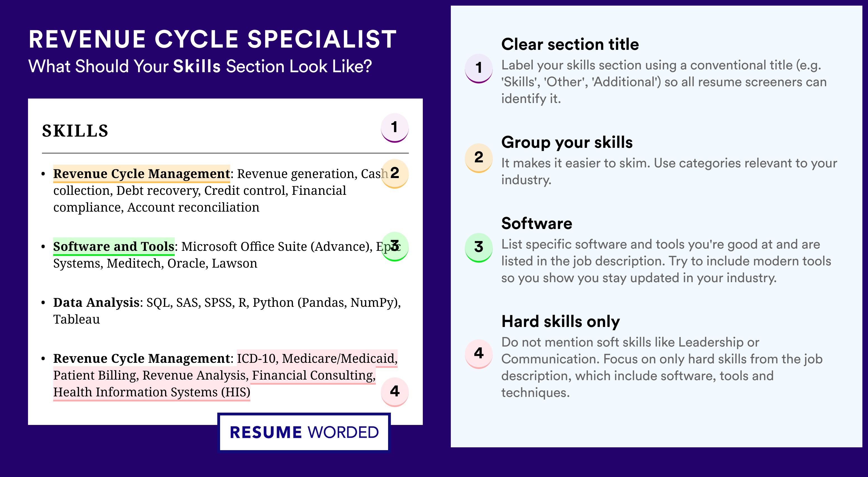Click the Health Information Systems (HIS) text
The height and width of the screenshot is (477, 868).
coord(152,392)
